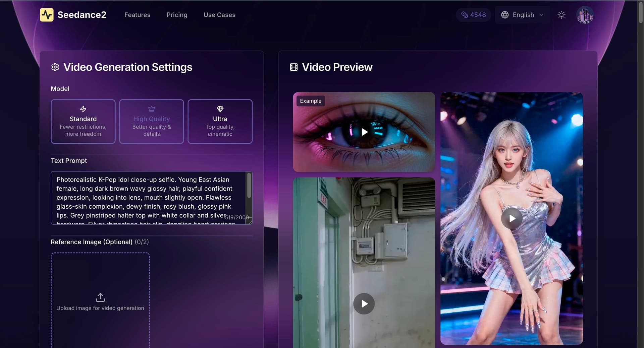Choose the Ultra model option

[220, 121]
